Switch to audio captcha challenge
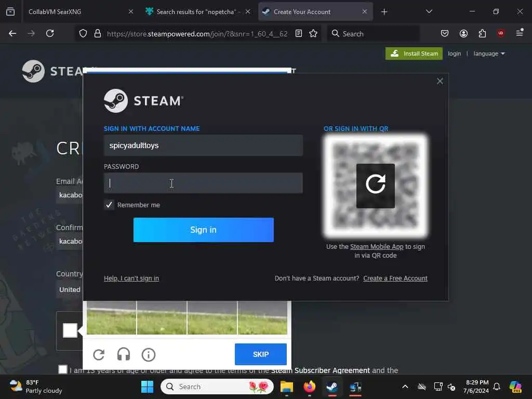The image size is (532, 399). click(x=124, y=354)
